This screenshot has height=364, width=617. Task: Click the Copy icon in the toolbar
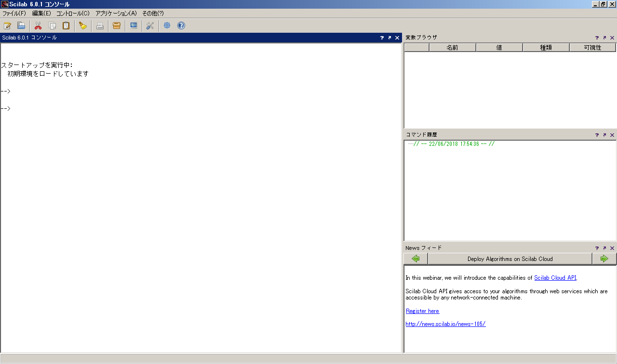coord(52,26)
